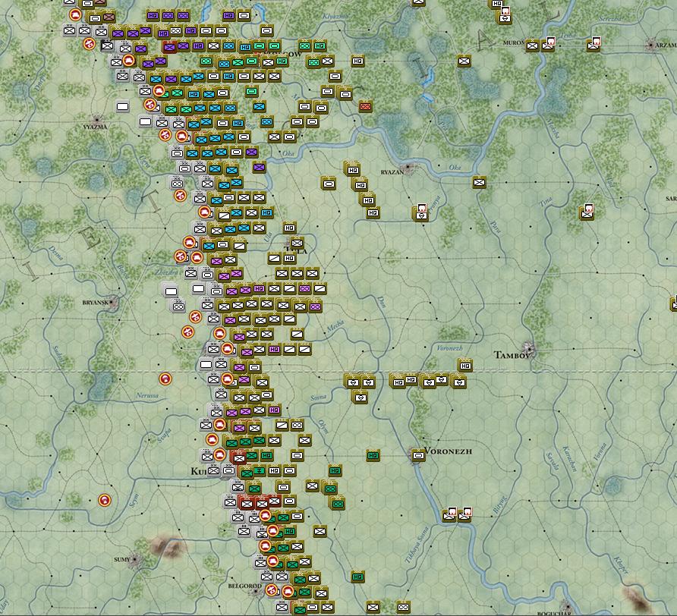
Task: Select the green HQ counter east of Belgorod
Action: point(357,577)
